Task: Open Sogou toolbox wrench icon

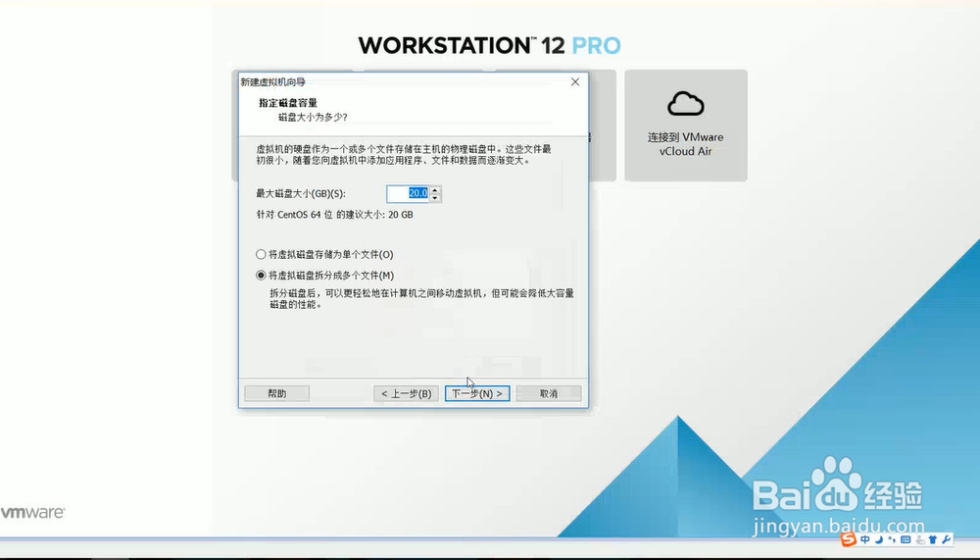Action: (x=947, y=539)
